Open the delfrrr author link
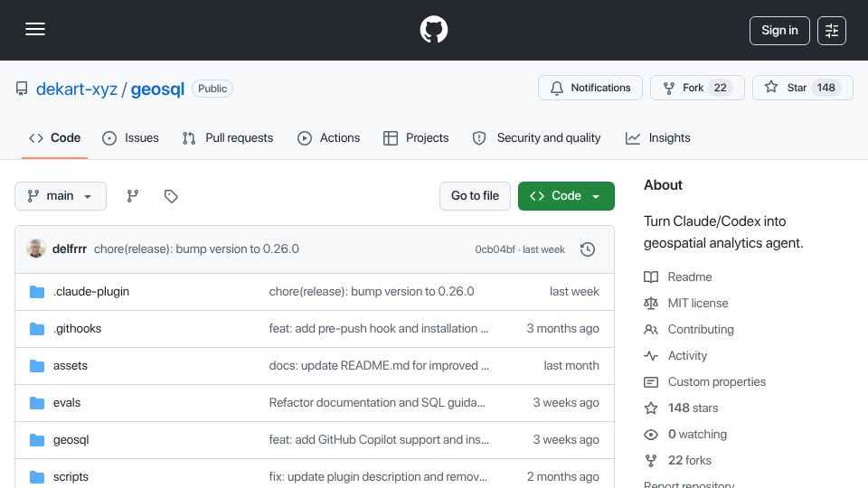868x488 pixels. point(70,249)
